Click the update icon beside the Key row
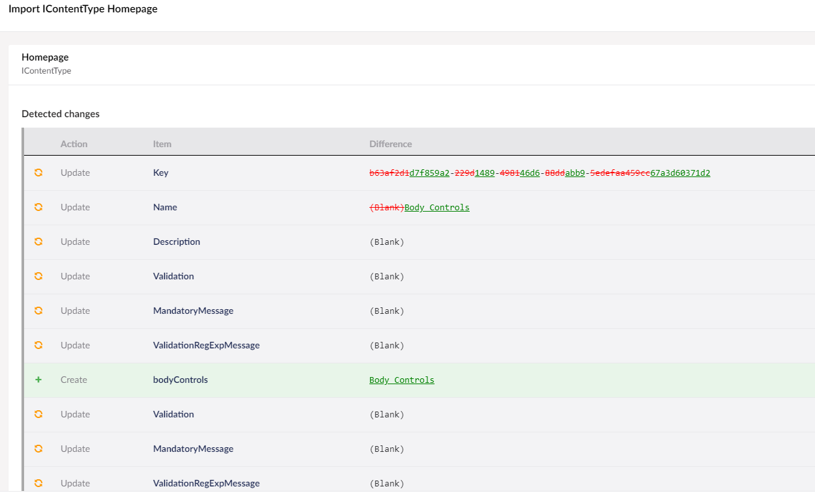Viewport: 815px width, 504px height. pos(38,173)
